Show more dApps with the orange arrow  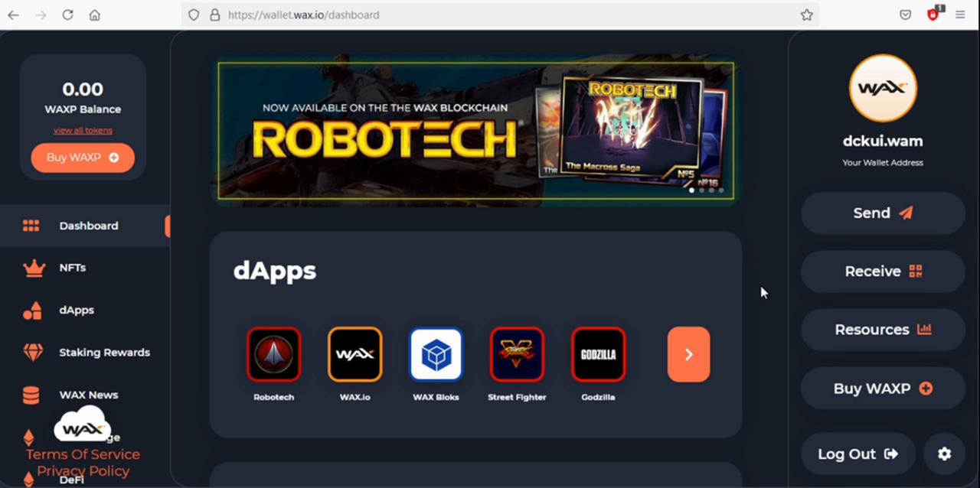pyautogui.click(x=688, y=354)
